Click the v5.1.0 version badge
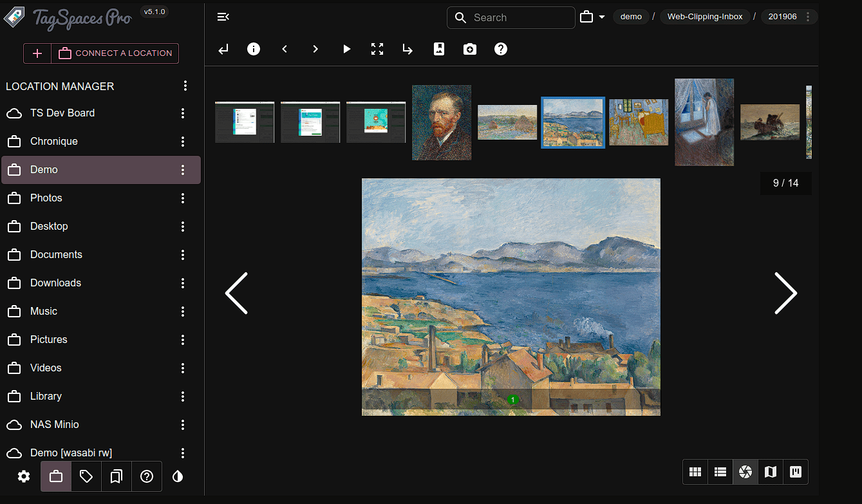 [154, 12]
